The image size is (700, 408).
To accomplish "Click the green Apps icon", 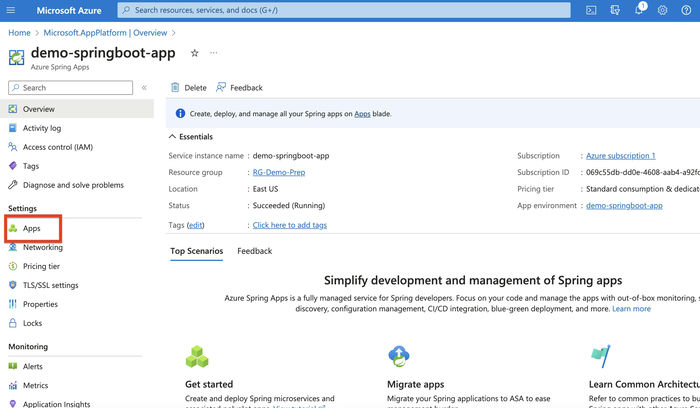I will click(13, 228).
